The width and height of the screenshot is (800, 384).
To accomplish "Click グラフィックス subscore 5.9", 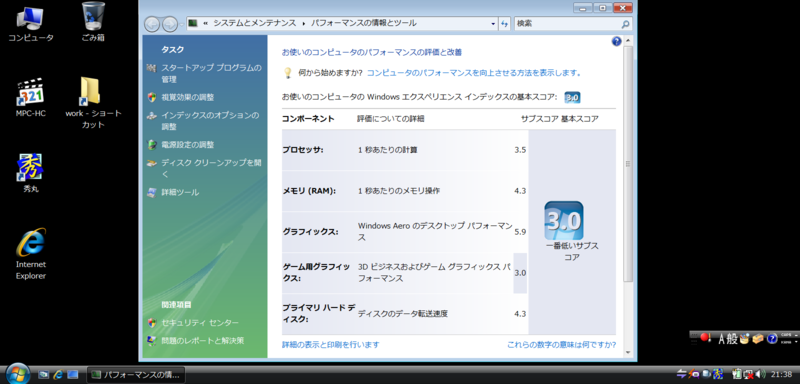I will tap(520, 232).
